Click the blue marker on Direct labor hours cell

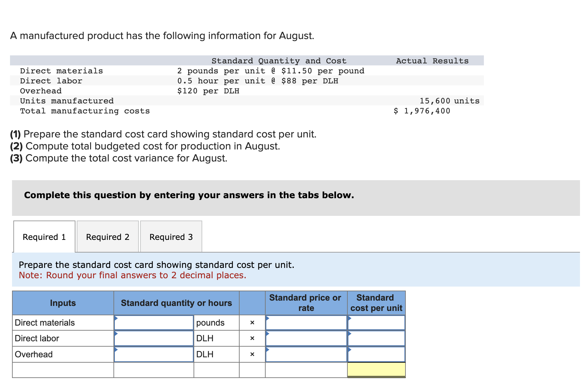(116, 334)
